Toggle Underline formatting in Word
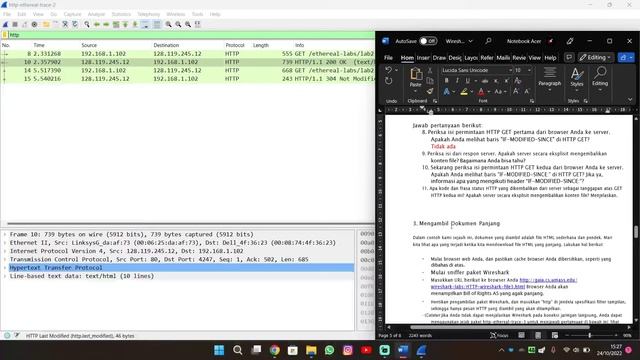 click(x=467, y=81)
